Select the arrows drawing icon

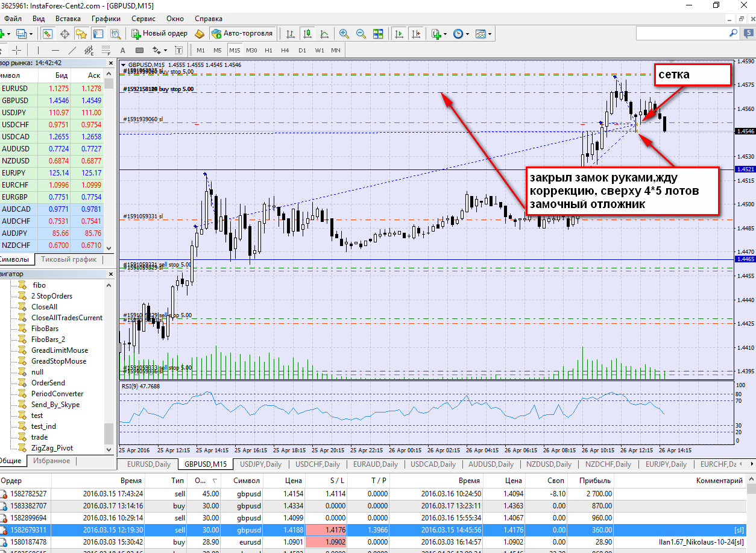(x=157, y=50)
